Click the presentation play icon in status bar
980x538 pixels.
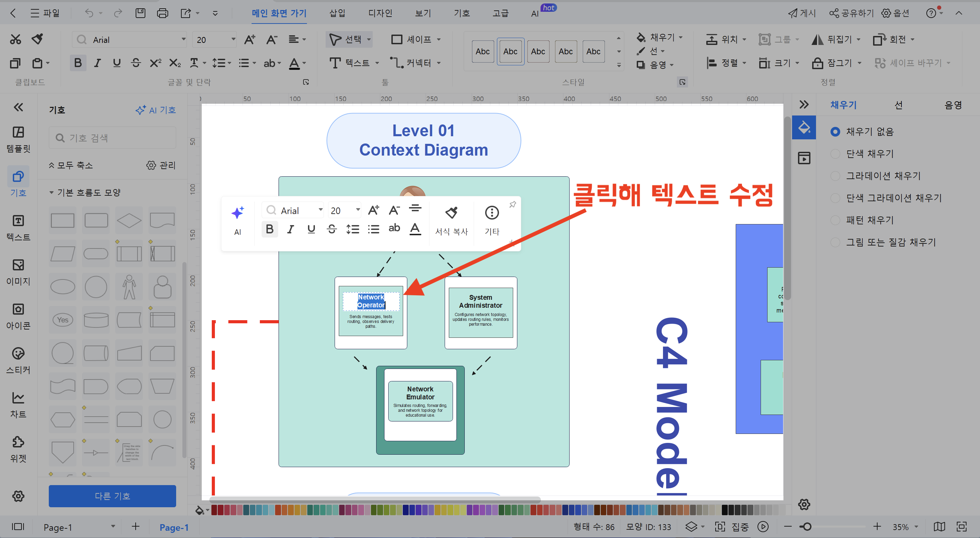coord(762,527)
